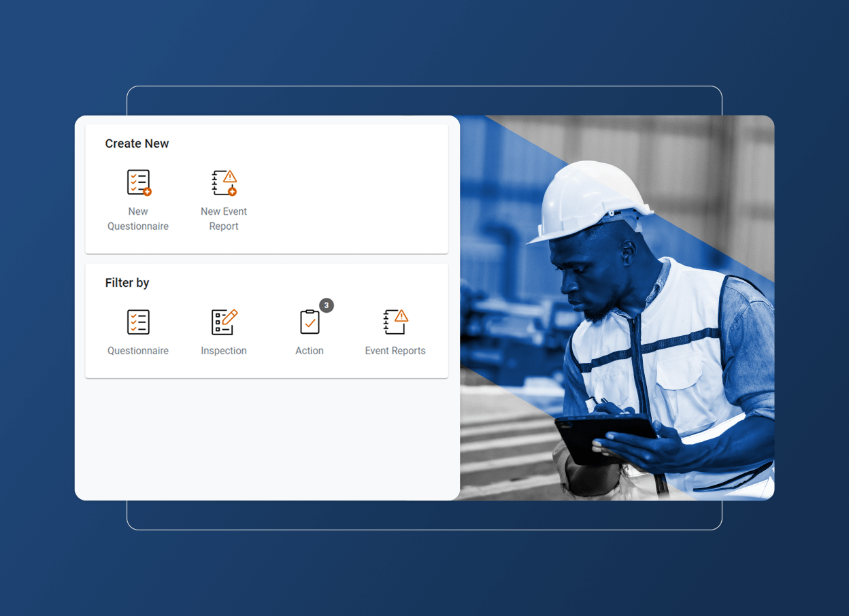The width and height of the screenshot is (849, 616).
Task: Open the New Event Report form
Action: (x=224, y=182)
